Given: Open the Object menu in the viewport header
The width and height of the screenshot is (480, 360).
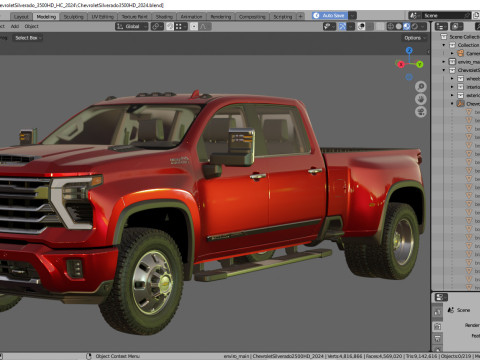Looking at the screenshot, I should tap(32, 26).
